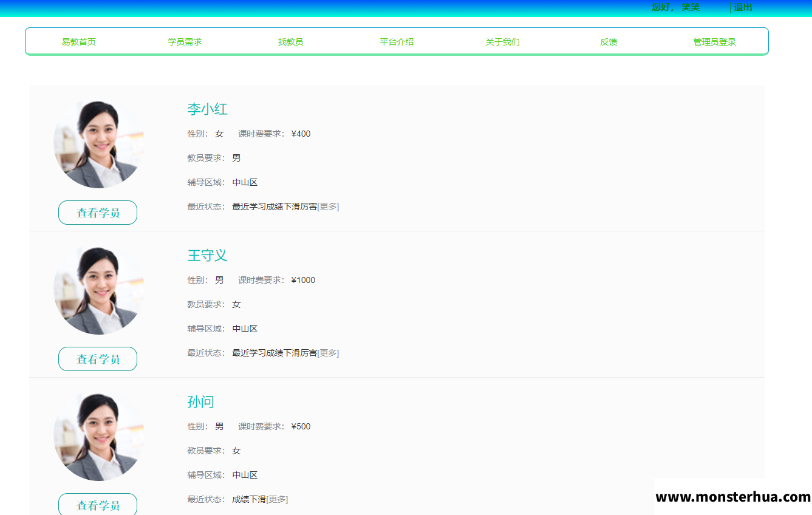Select the ¥1000 fee value

303,280
